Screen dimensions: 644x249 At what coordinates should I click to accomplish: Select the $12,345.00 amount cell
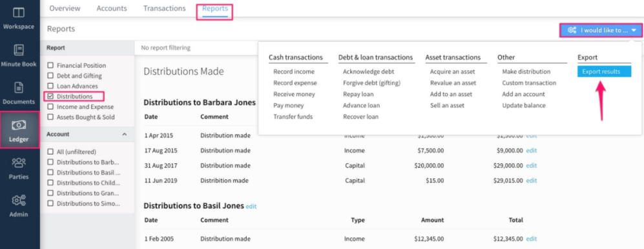429,239
